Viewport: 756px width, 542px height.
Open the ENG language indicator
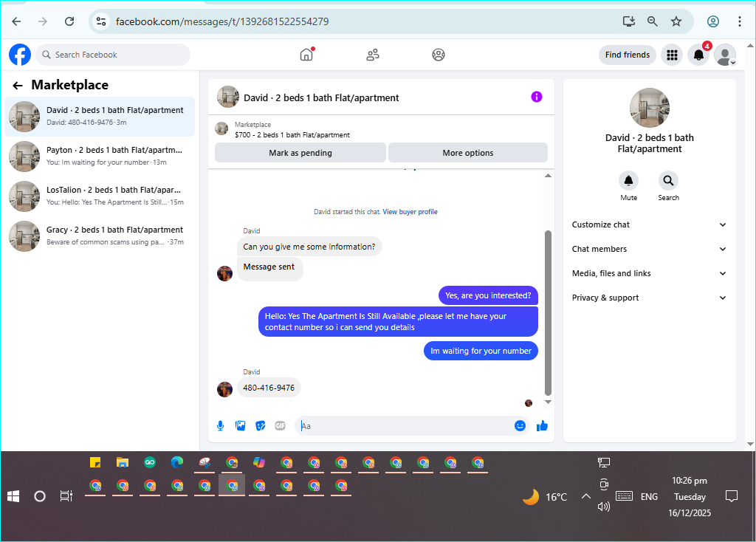click(x=649, y=497)
